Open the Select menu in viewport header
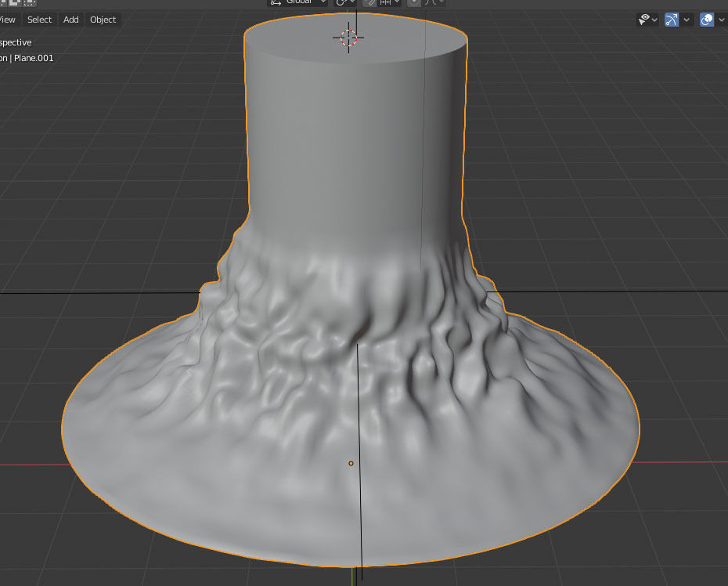Screen dimensions: 728x586 pyautogui.click(x=39, y=20)
